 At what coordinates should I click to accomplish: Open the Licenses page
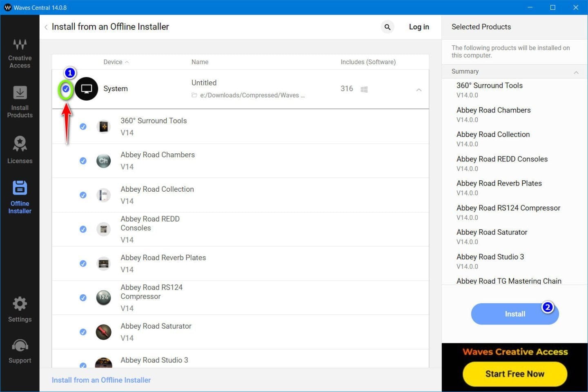point(20,150)
